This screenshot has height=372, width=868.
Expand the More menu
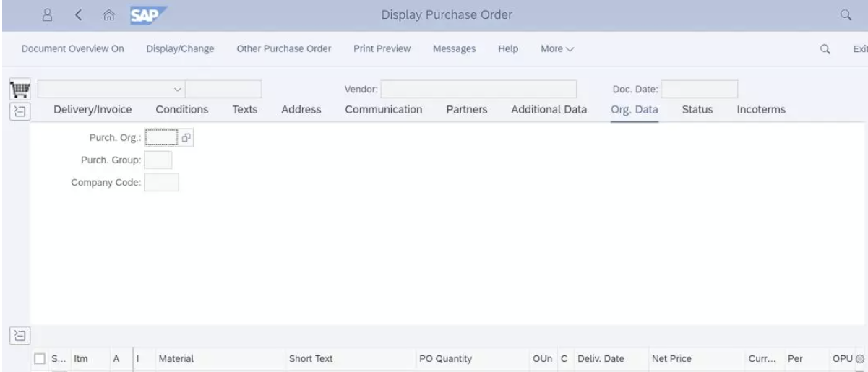(x=557, y=49)
